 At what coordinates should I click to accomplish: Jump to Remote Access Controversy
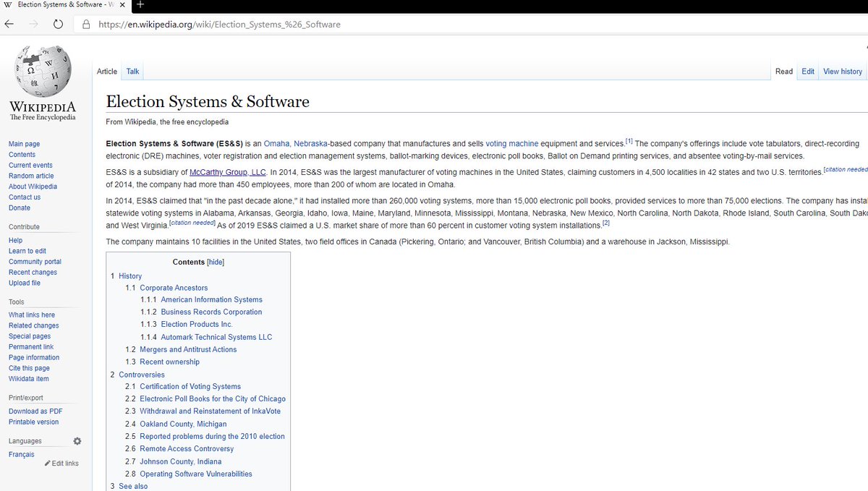point(179,448)
